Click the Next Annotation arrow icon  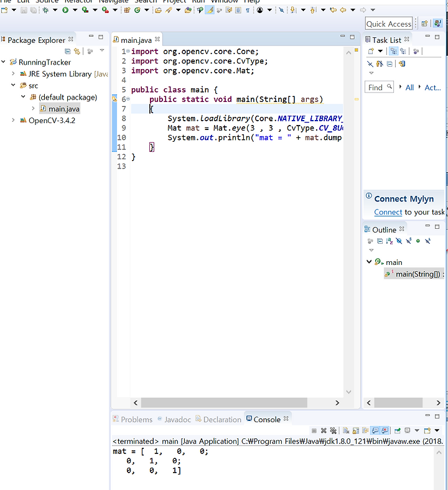[x=293, y=10]
